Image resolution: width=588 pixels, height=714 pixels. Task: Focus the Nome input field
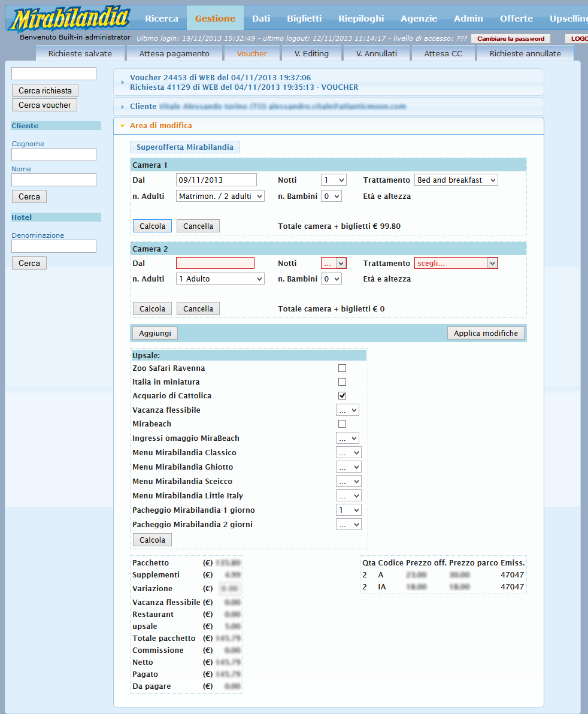pyautogui.click(x=54, y=180)
